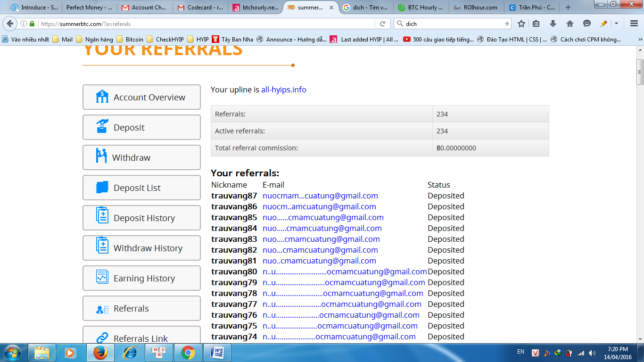Click the 'Active referrals:' label cell
This screenshot has height=362, width=644.
coord(322,131)
